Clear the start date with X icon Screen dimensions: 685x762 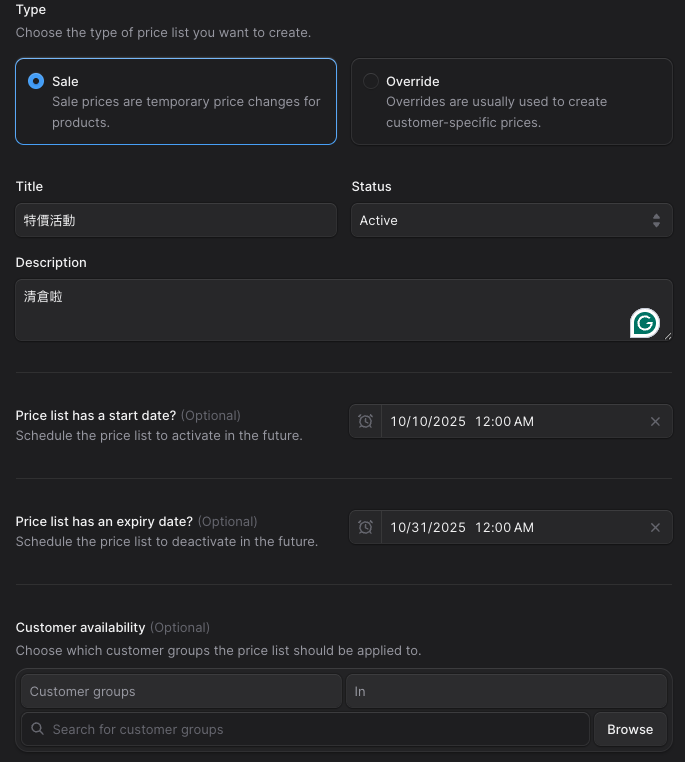pos(656,422)
